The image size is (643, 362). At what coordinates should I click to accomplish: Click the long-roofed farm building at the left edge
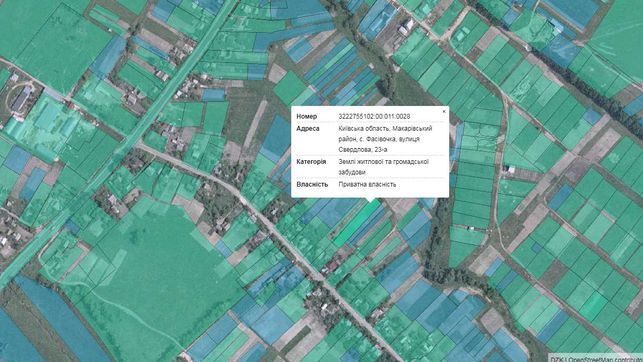21,99
